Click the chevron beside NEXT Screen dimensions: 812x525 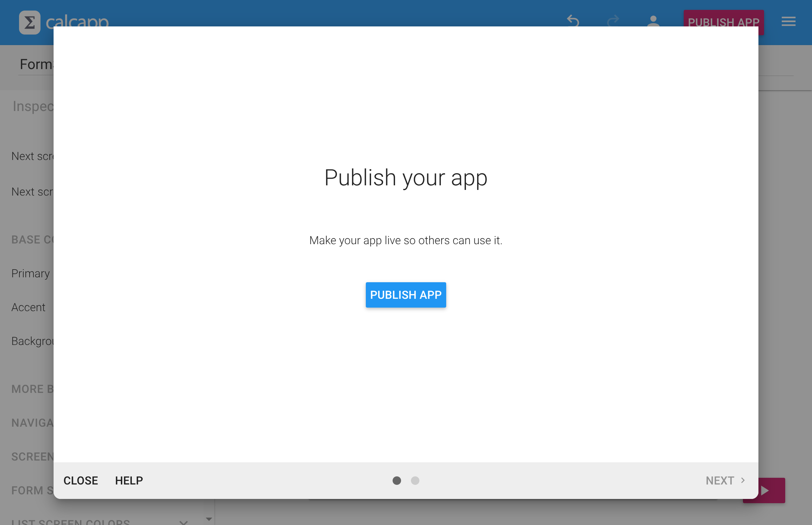(743, 480)
